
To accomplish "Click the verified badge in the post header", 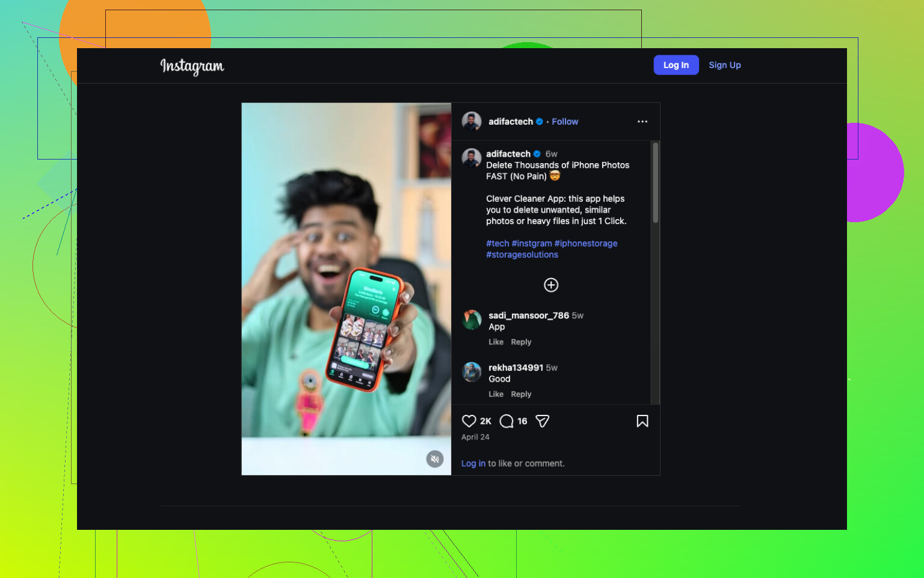I will pyautogui.click(x=540, y=122).
